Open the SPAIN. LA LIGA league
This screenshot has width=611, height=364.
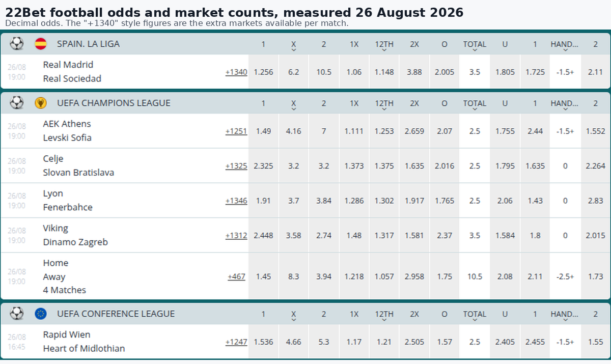pyautogui.click(x=88, y=44)
